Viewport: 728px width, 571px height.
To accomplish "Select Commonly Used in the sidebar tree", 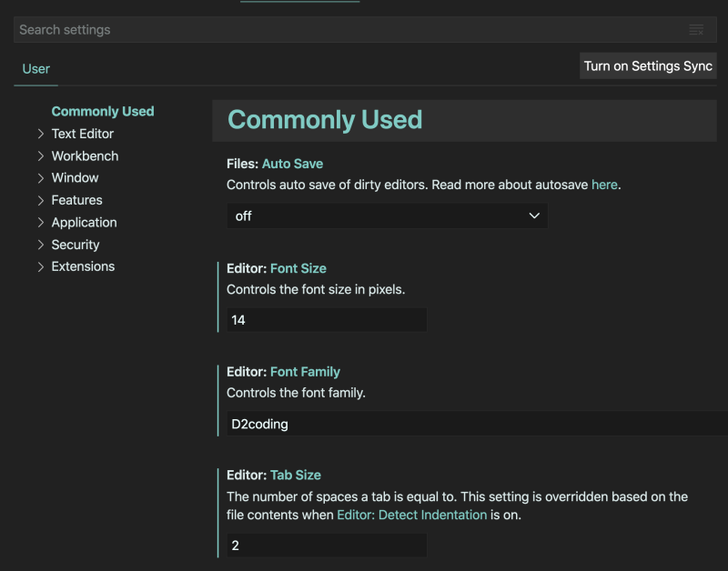I will click(x=103, y=112).
